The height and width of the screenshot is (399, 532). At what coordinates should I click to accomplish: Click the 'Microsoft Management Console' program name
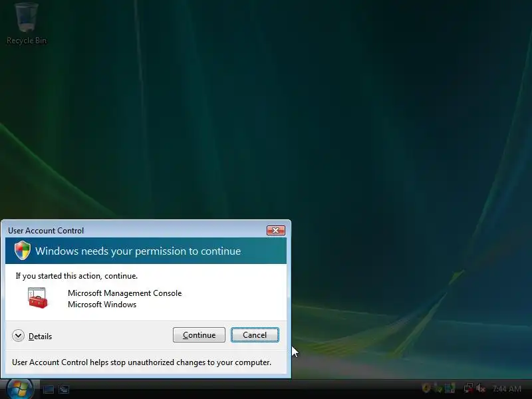click(x=125, y=293)
